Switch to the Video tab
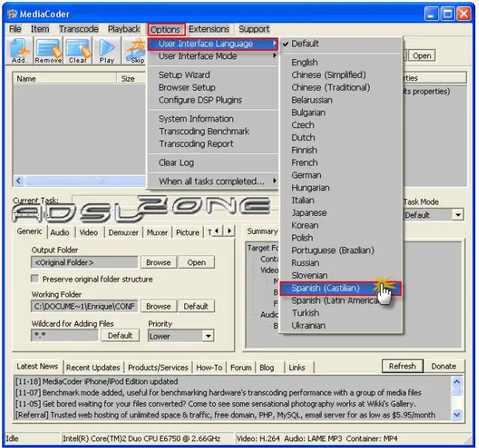This screenshot has width=479, height=448. click(88, 232)
